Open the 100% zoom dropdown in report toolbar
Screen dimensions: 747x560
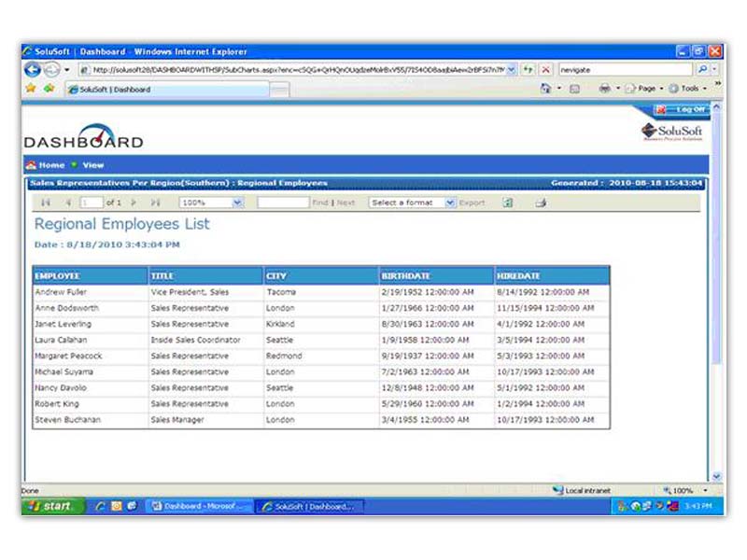coord(237,203)
